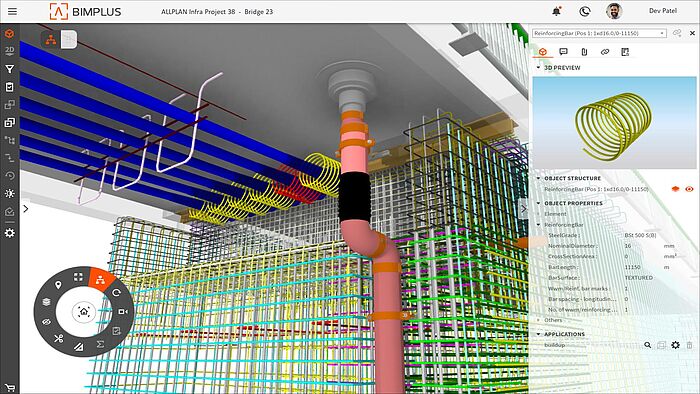Viewport: 700px width, 394px height.
Task: Toggle the orange hierarchy button in viewport
Action: (51, 40)
